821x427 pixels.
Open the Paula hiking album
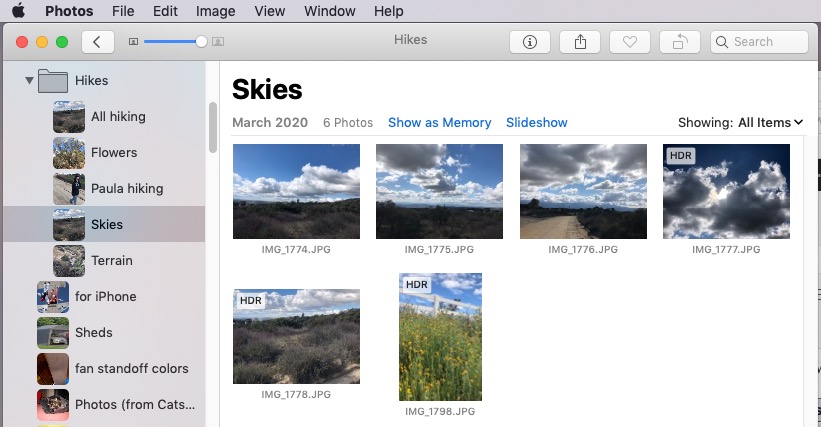coord(104,189)
